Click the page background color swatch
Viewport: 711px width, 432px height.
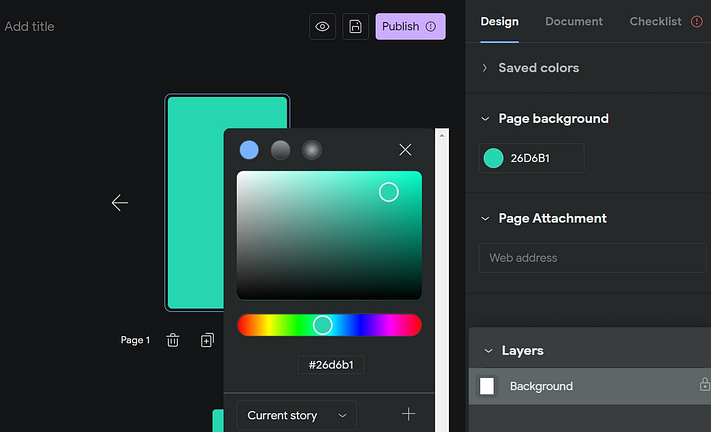click(493, 158)
